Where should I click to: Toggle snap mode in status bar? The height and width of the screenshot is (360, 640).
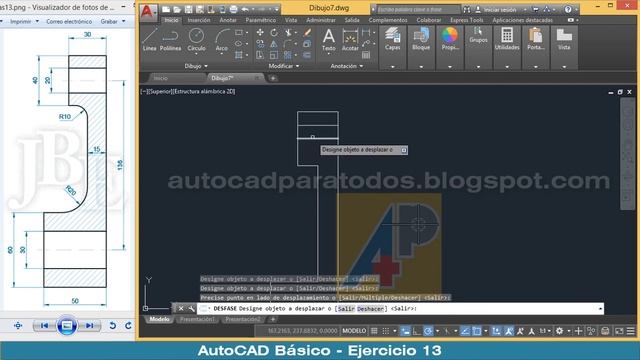click(x=385, y=331)
